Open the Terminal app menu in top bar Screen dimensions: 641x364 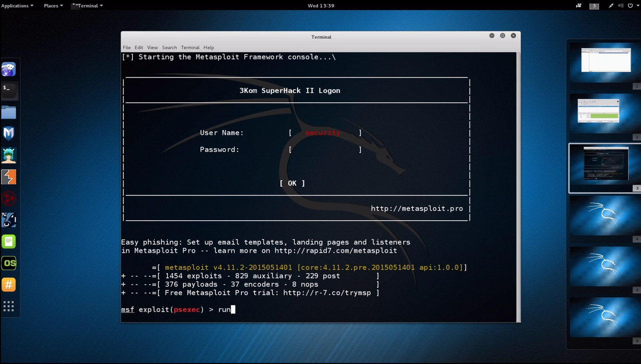point(87,5)
